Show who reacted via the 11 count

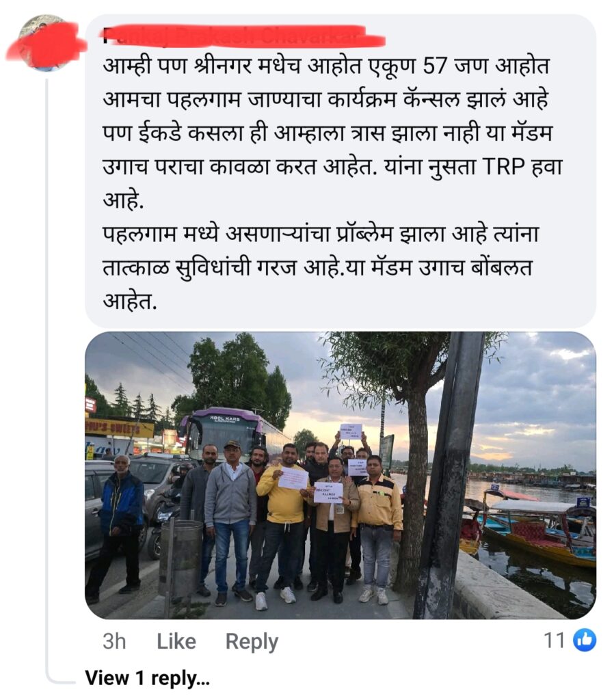coord(555,641)
